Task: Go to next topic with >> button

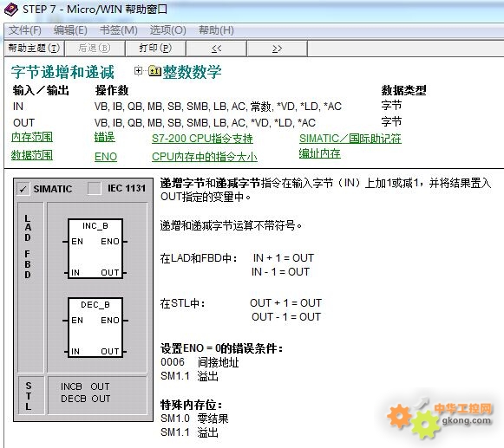Action: (277, 49)
